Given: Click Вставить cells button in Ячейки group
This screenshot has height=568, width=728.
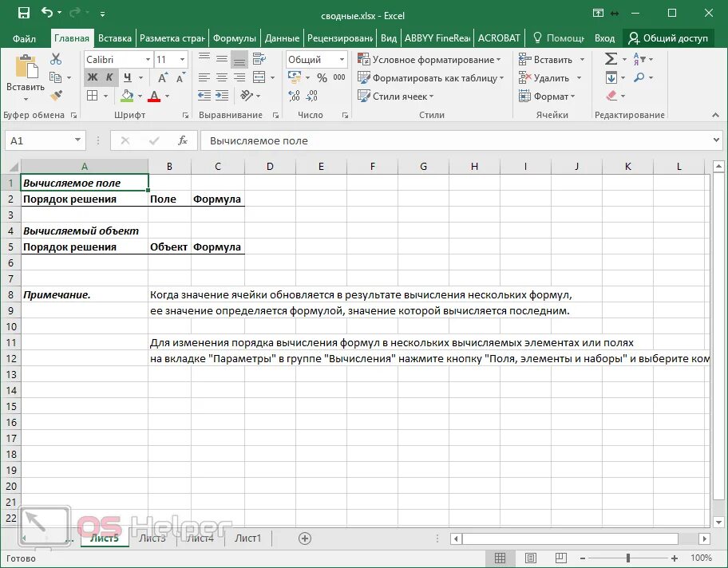Looking at the screenshot, I should [x=546, y=59].
